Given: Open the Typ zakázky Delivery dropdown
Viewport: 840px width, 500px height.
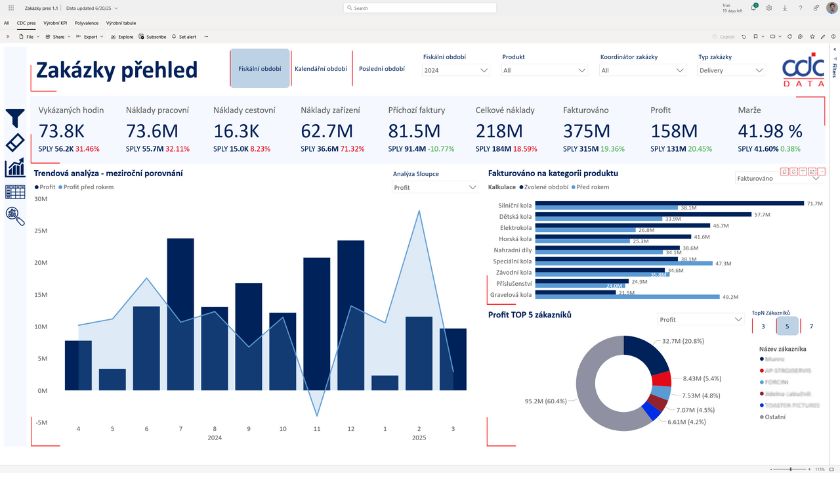Looking at the screenshot, I should point(735,71).
